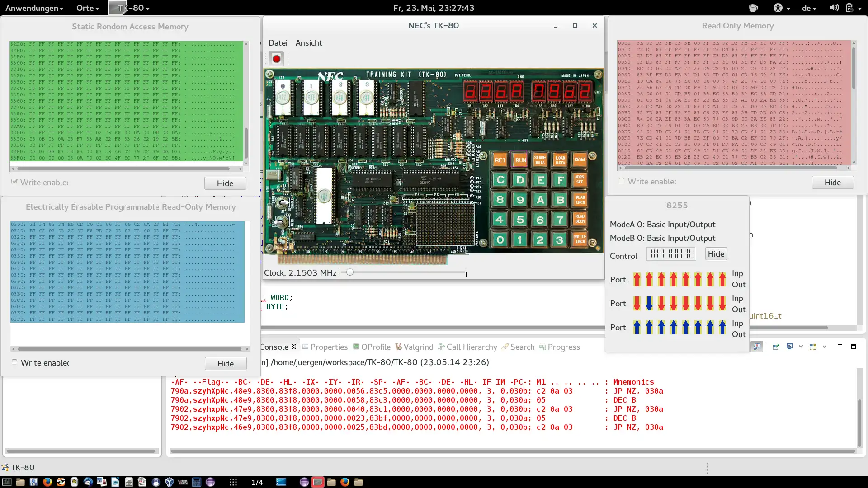
Task: Open Ansicht menu in TK-80 window
Action: 308,42
